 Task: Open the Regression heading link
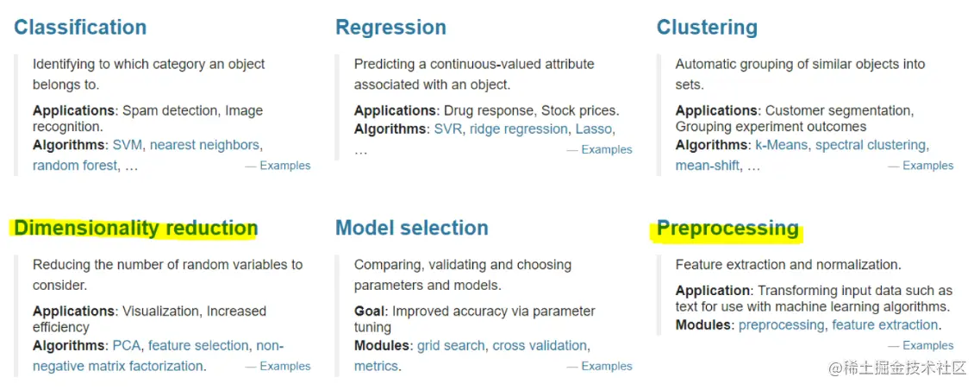click(x=390, y=28)
